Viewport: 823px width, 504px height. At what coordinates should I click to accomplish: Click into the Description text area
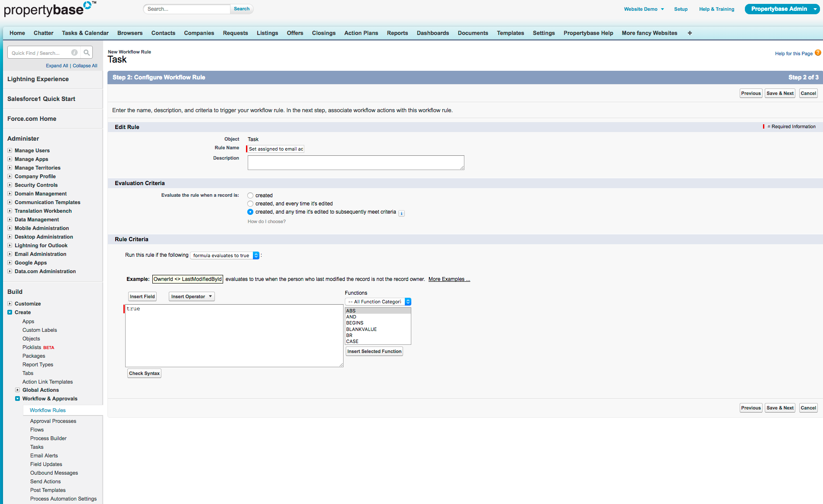pos(356,163)
